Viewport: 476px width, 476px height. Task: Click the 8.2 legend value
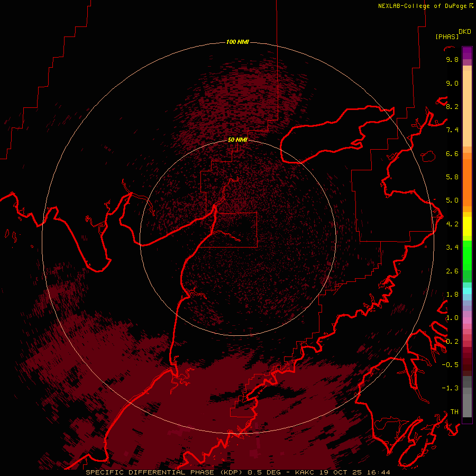452,106
